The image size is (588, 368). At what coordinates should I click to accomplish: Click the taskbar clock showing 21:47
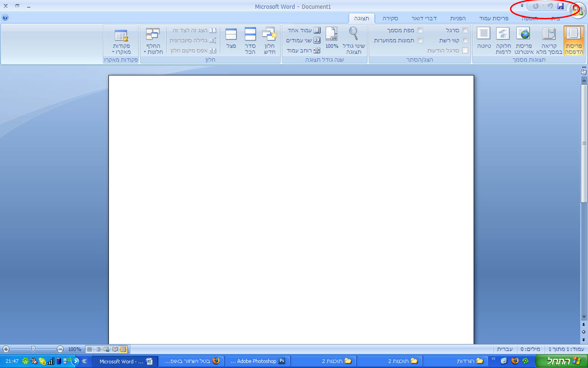12,361
